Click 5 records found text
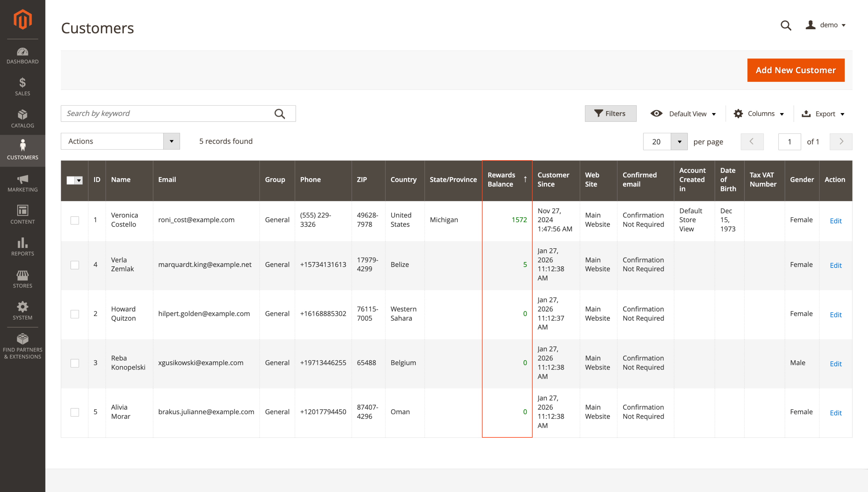The height and width of the screenshot is (492, 868). pyautogui.click(x=226, y=141)
